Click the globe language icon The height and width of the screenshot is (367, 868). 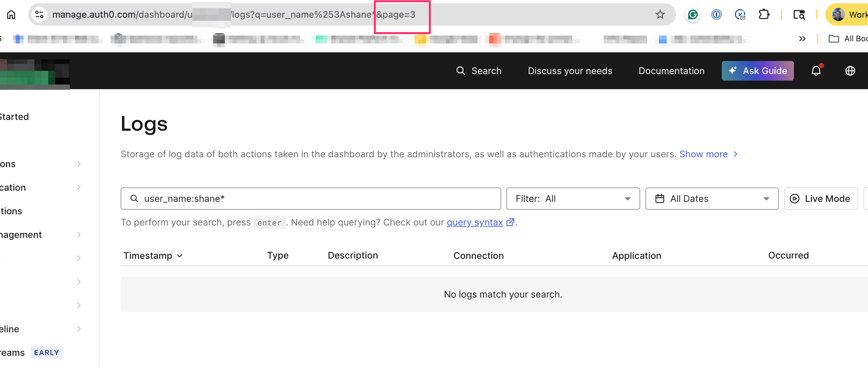[850, 71]
